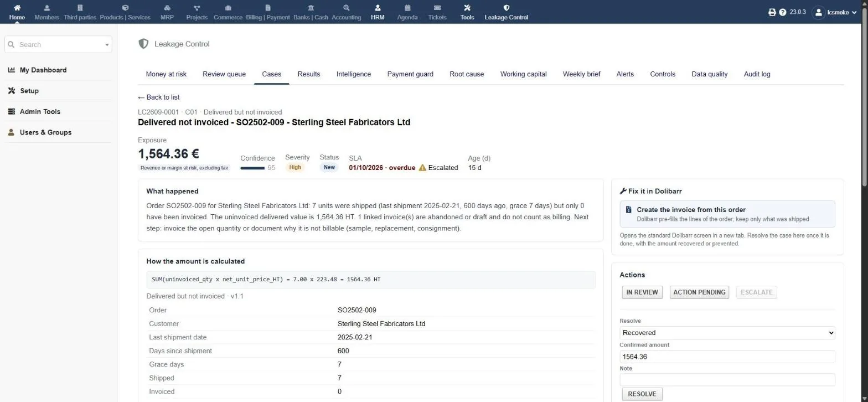Click the search magnifier icon in sidebar
Screen dimensions: 868x402
coord(12,45)
